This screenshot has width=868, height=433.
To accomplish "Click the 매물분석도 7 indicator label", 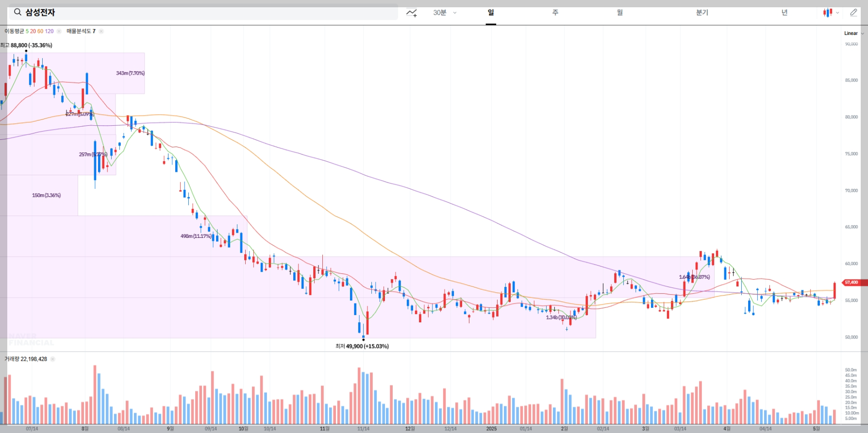I will [x=81, y=31].
